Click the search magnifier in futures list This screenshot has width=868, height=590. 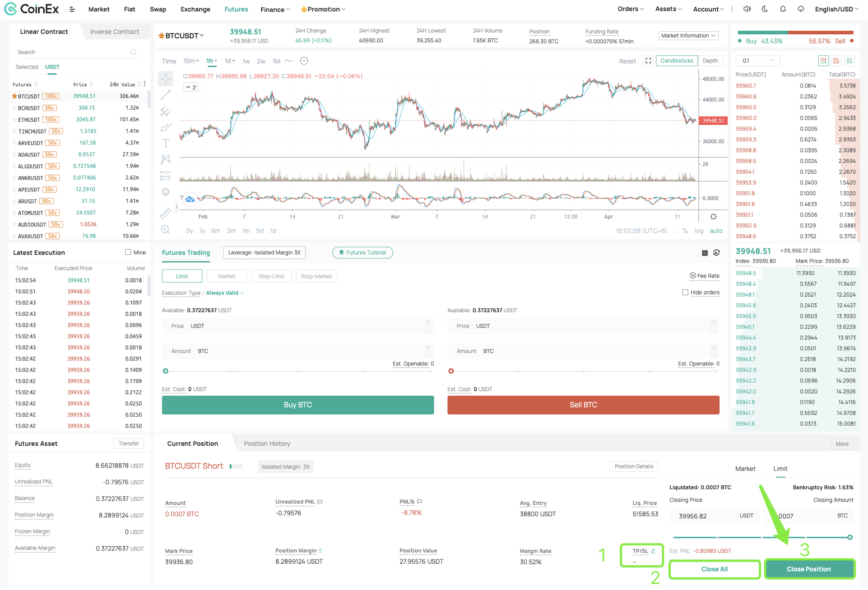[133, 52]
